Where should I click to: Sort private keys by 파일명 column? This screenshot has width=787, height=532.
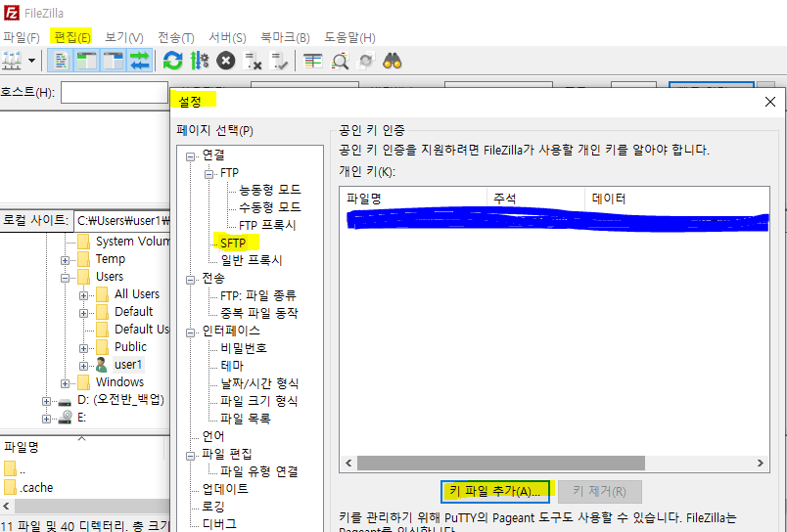(x=414, y=199)
